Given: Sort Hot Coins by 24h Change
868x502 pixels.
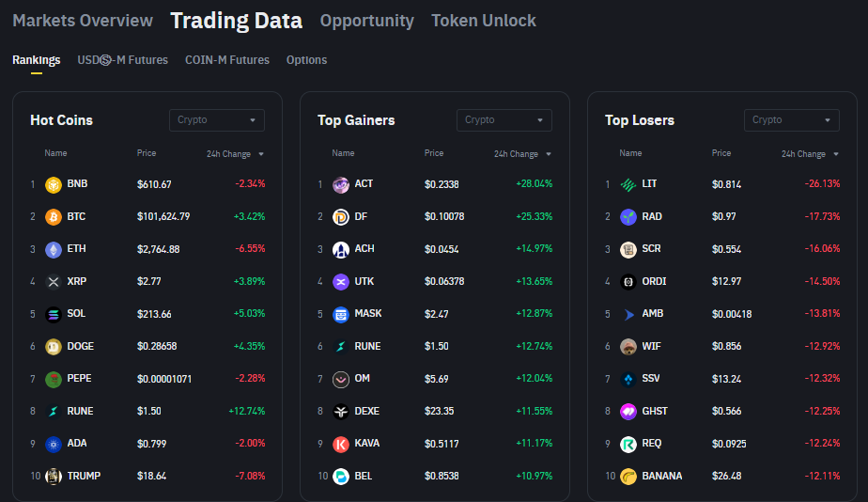Looking at the screenshot, I should 235,153.
